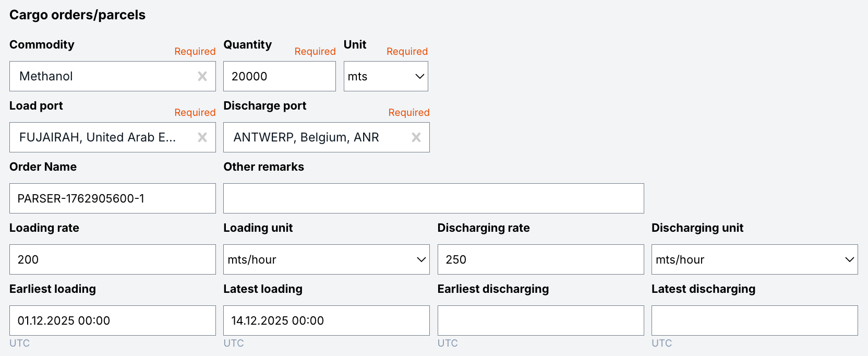This screenshot has height=356, width=868.
Task: Click the Load port input field
Action: (102, 137)
